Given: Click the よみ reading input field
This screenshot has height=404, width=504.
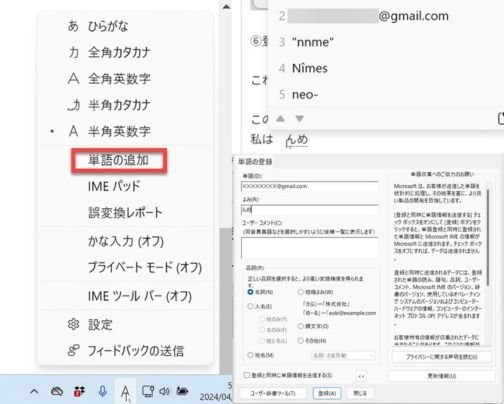Looking at the screenshot, I should coord(309,210).
